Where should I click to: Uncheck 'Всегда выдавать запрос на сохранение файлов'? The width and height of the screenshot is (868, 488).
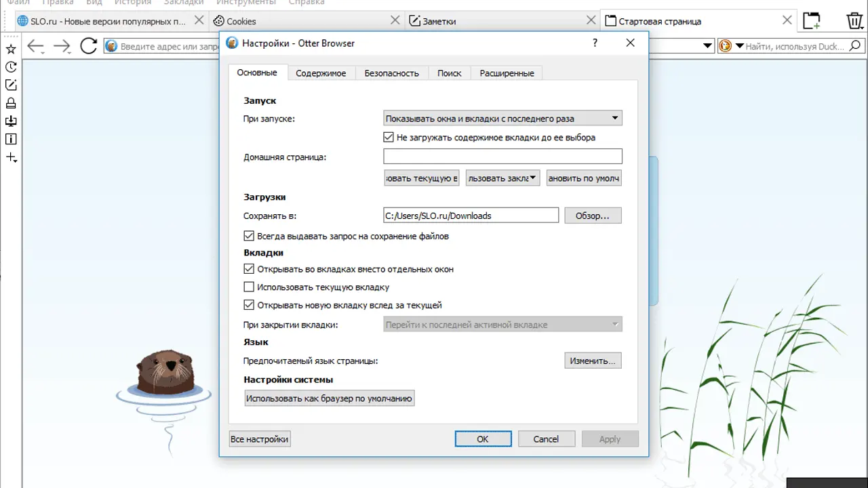coord(249,237)
